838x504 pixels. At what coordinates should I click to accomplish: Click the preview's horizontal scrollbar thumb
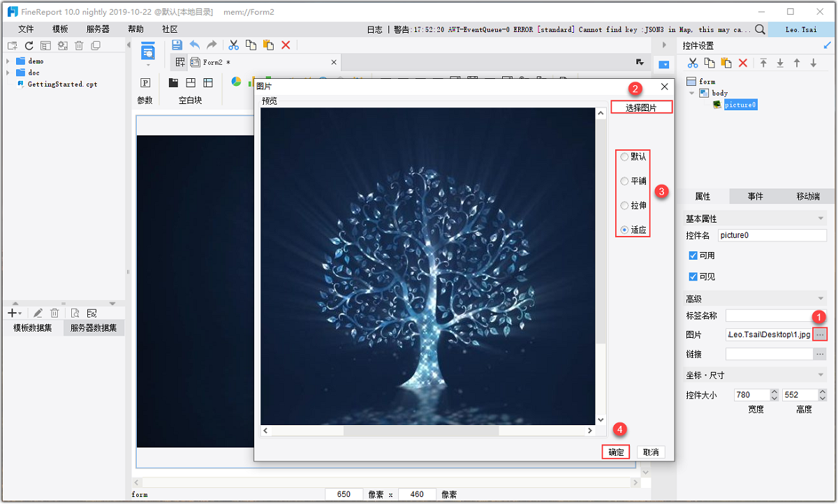pos(421,431)
